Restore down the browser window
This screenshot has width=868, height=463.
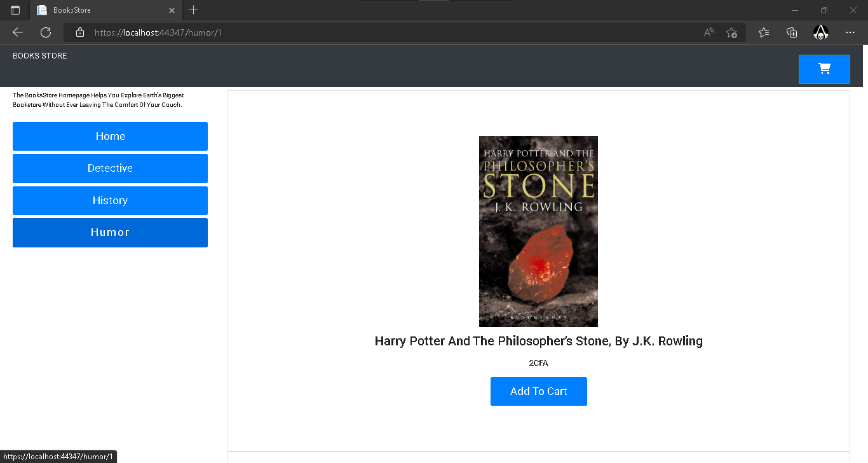[x=824, y=10]
